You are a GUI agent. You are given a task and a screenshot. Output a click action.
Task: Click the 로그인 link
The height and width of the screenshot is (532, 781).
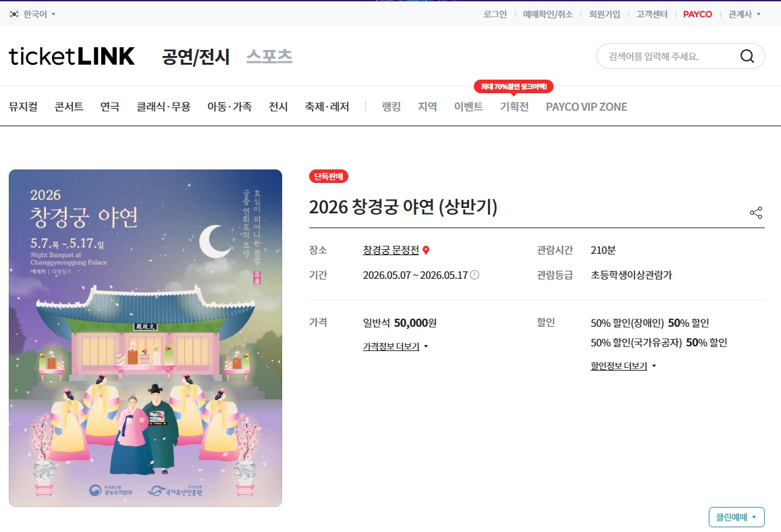(x=495, y=14)
